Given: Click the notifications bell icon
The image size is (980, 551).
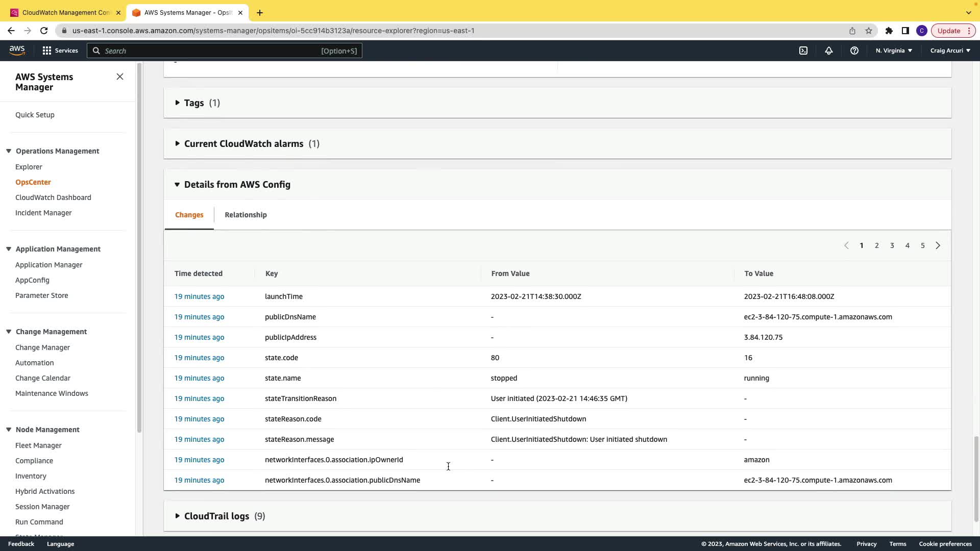Looking at the screenshot, I should [829, 51].
